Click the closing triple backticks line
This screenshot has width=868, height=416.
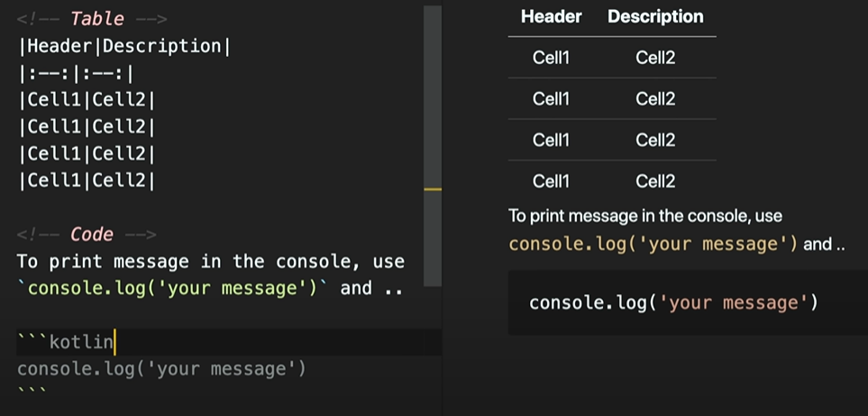coord(32,393)
